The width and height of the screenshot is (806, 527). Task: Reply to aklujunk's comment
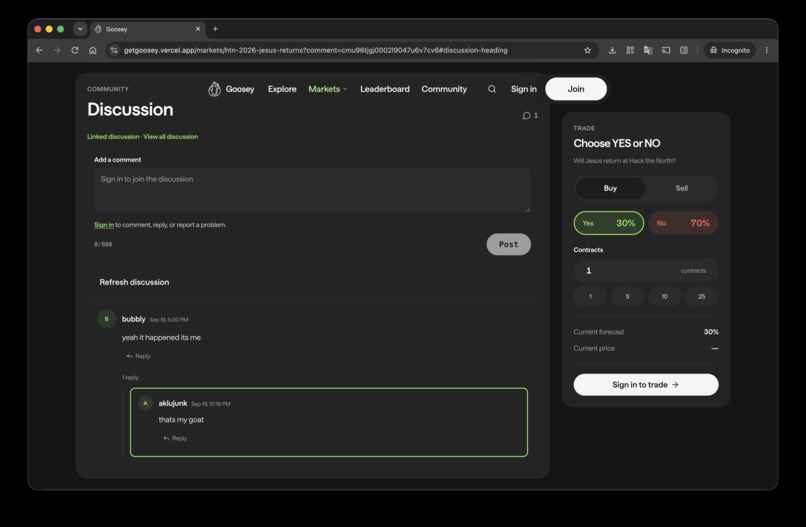pyautogui.click(x=175, y=438)
